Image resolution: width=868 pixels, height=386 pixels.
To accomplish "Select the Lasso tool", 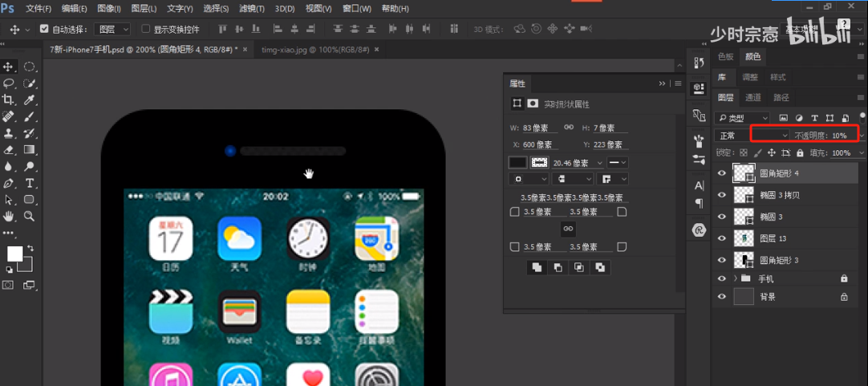I will click(x=9, y=83).
